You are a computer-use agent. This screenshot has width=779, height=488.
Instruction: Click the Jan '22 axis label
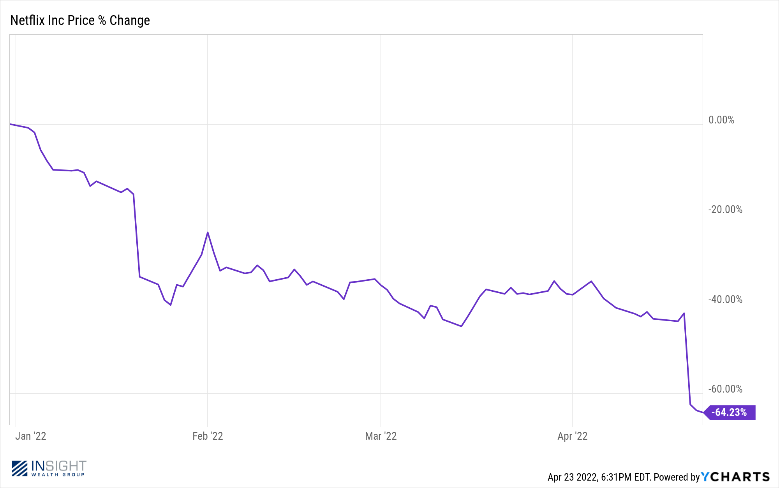pos(31,436)
